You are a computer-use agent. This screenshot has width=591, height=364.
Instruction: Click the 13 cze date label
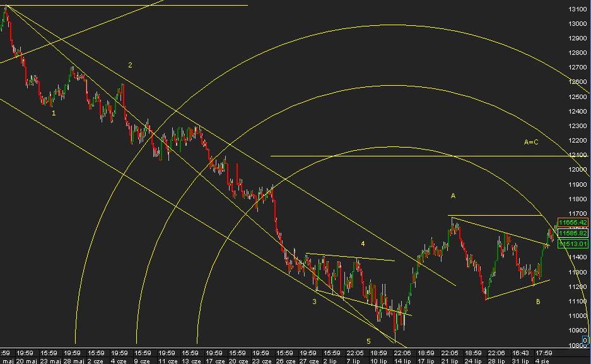190,361
